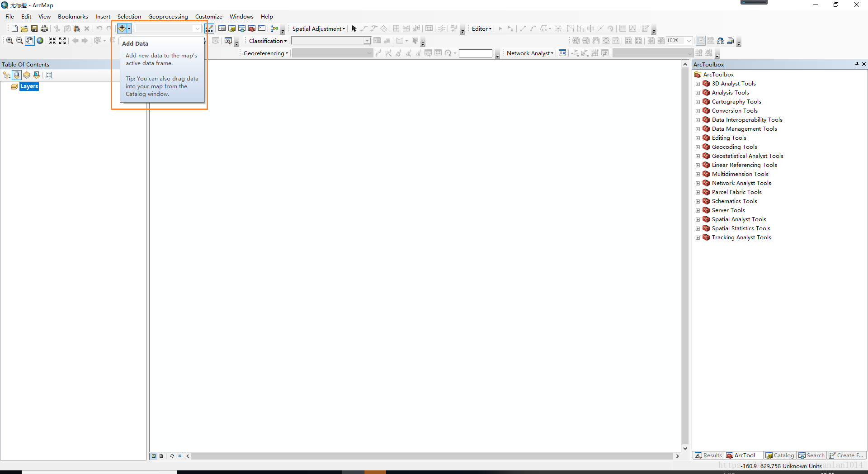
Task: Select the Zoom In tool
Action: (9, 41)
